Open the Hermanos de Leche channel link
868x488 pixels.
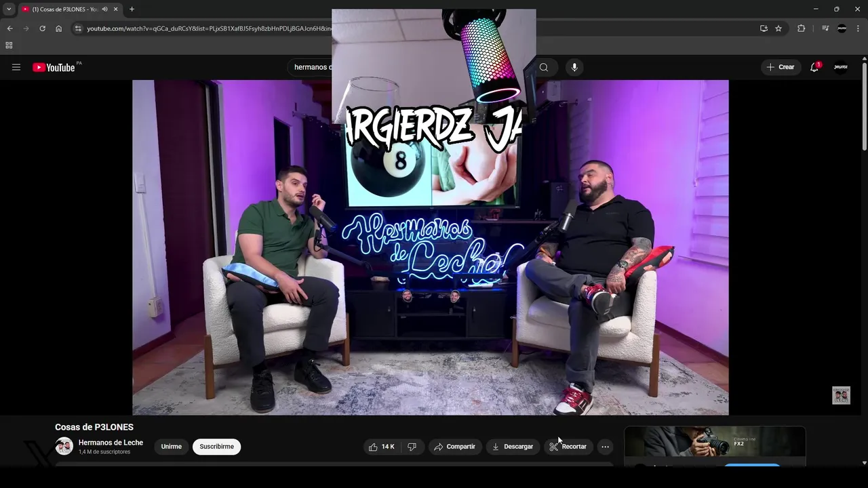pyautogui.click(x=111, y=443)
